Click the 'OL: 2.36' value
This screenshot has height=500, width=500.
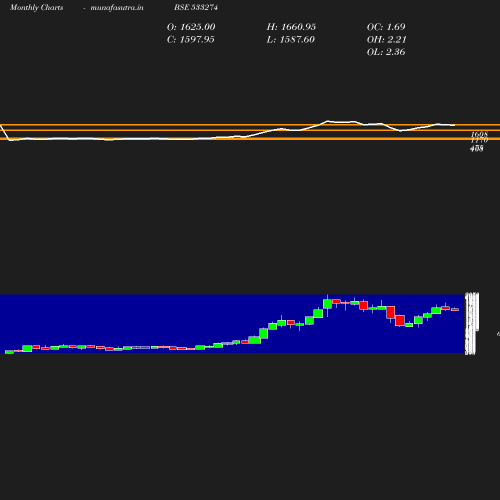pos(386,52)
